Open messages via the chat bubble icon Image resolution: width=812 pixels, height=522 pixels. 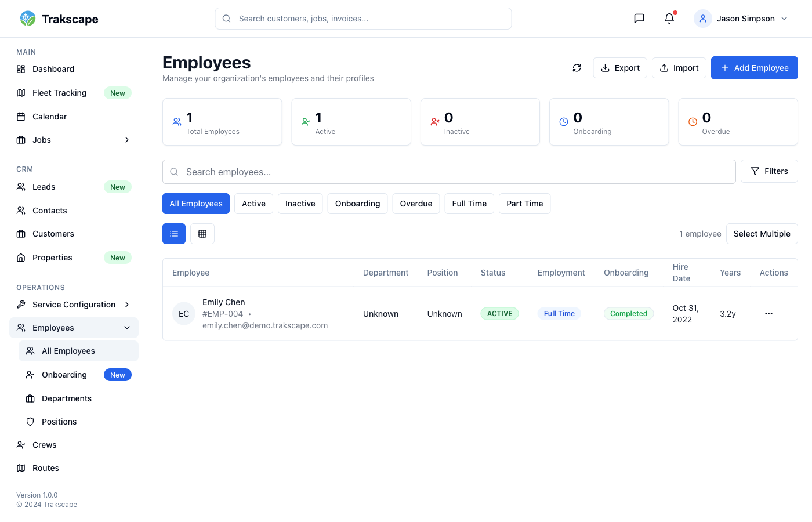(639, 18)
